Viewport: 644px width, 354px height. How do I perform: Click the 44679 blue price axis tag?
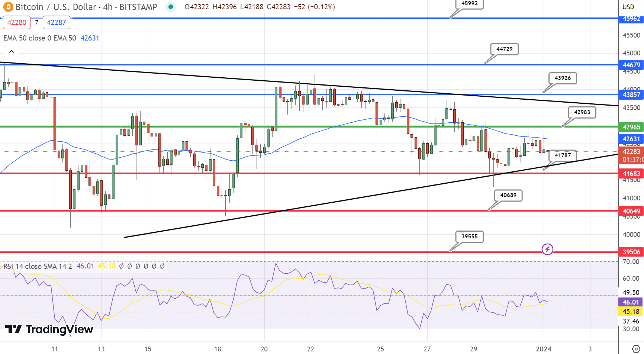point(631,65)
